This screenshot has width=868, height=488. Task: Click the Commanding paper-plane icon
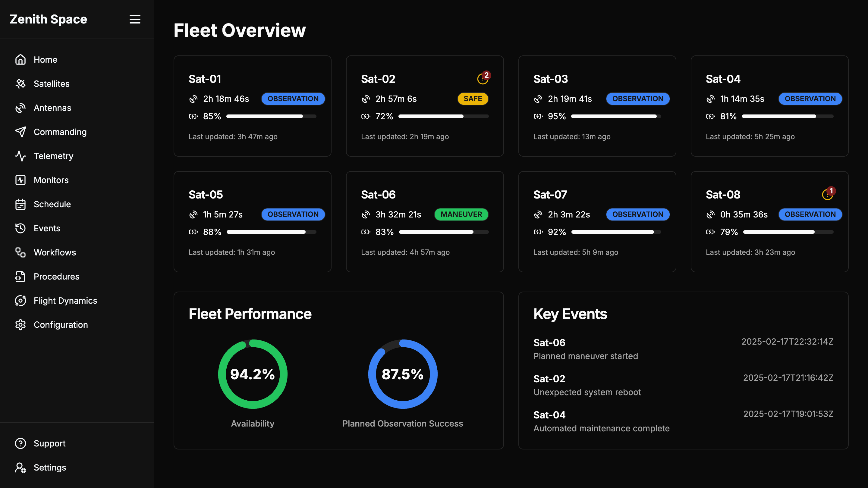tap(20, 132)
